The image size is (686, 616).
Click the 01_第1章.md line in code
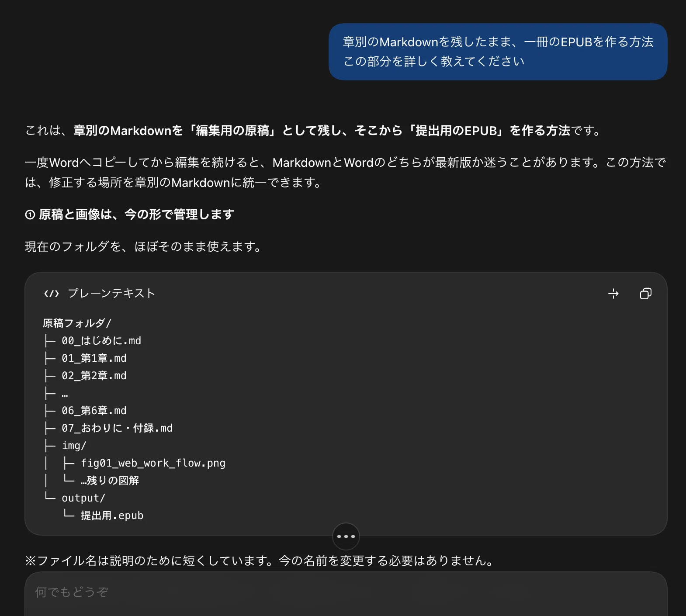click(x=94, y=358)
